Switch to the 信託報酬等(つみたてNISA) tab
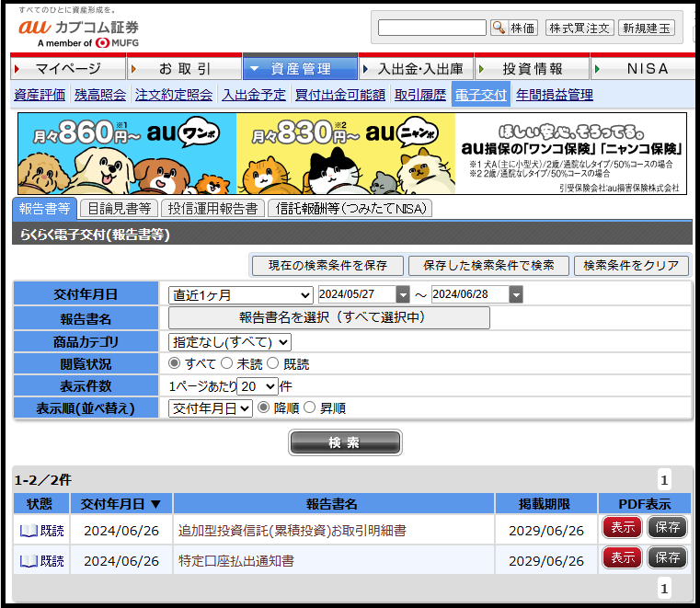The width and height of the screenshot is (700, 608). (x=350, y=209)
